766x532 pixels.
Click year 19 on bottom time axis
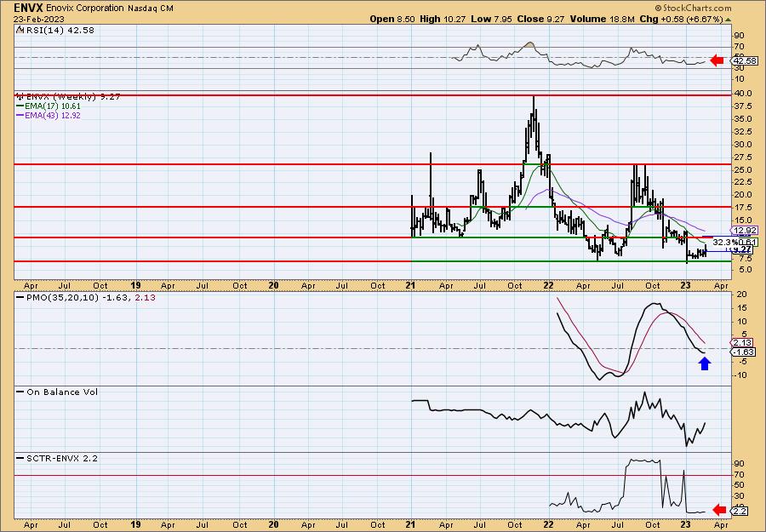pyautogui.click(x=136, y=524)
